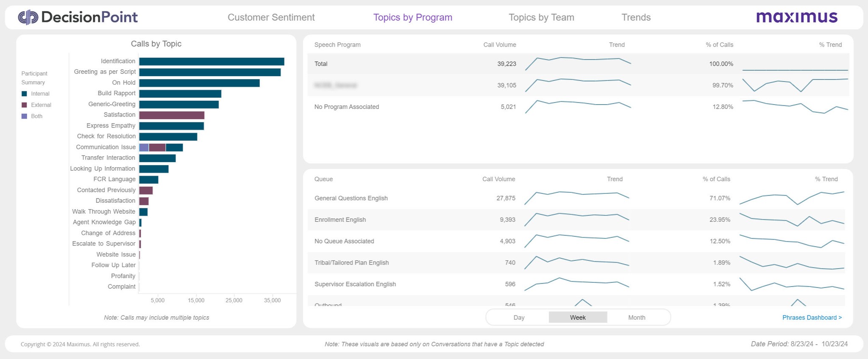Click the Identification bar in chart
This screenshot has height=359, width=868.
click(211, 61)
